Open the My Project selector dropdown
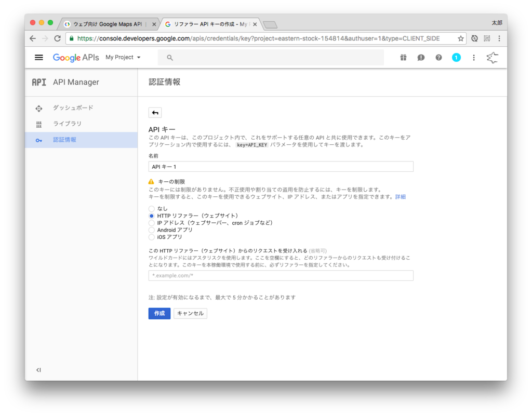The height and width of the screenshot is (416, 532). (122, 57)
